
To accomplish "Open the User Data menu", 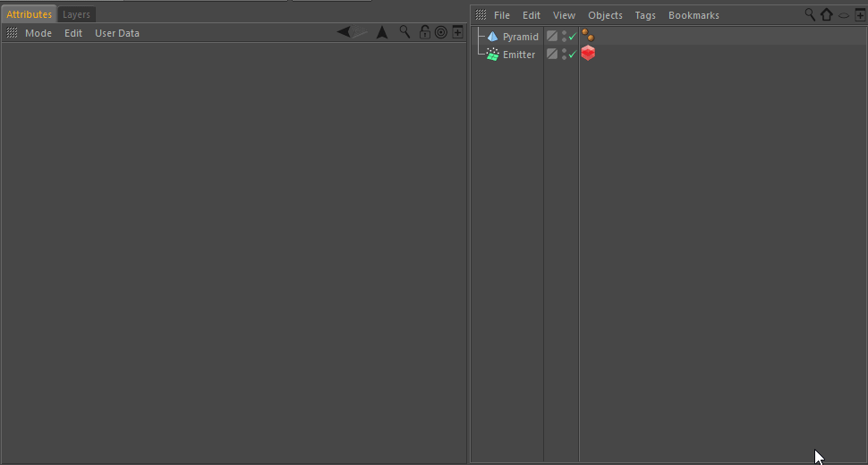I will point(117,33).
